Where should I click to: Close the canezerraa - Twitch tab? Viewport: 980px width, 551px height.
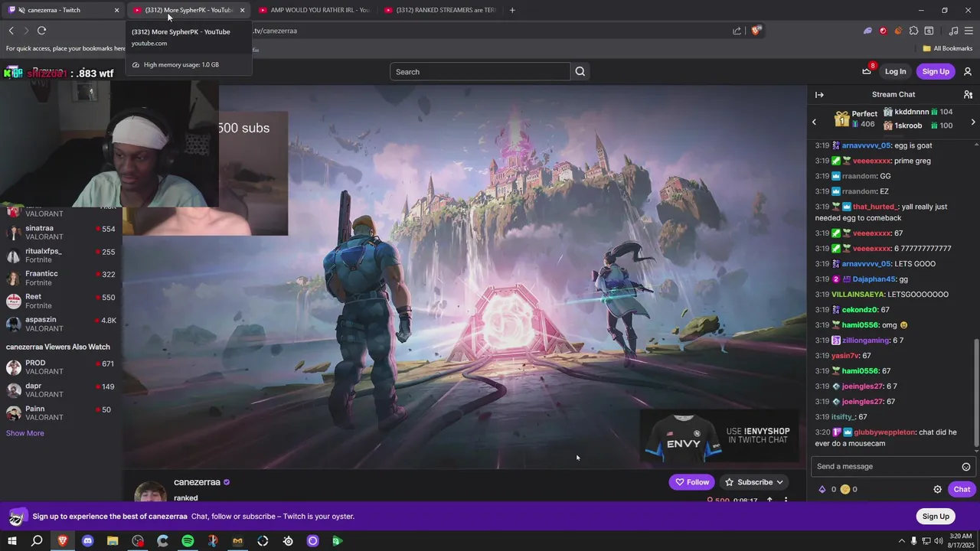(x=116, y=10)
